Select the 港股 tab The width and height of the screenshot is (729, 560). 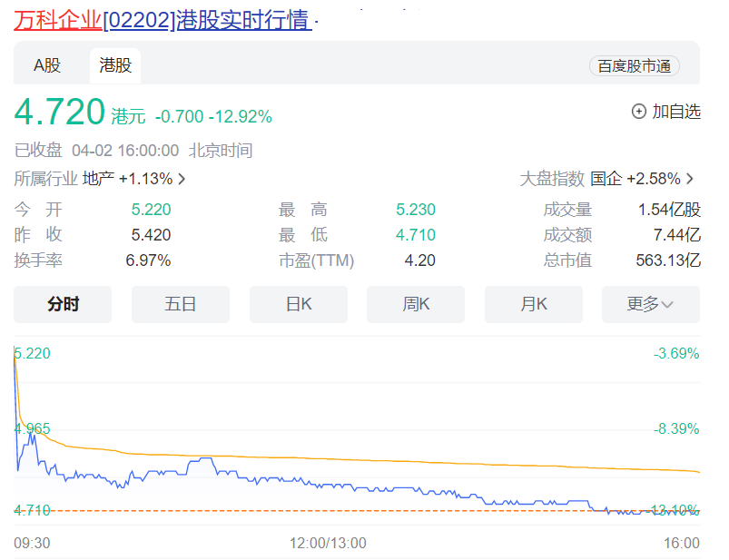115,65
